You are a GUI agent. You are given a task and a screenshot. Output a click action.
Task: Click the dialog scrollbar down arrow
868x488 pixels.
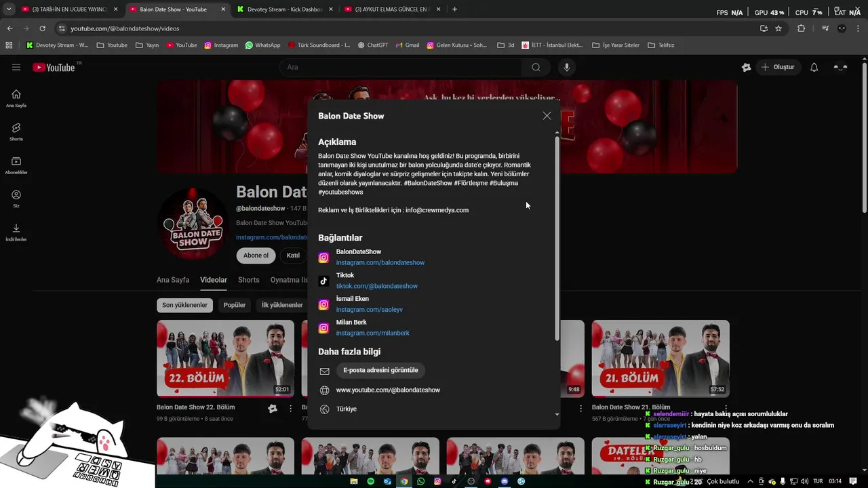tap(557, 414)
